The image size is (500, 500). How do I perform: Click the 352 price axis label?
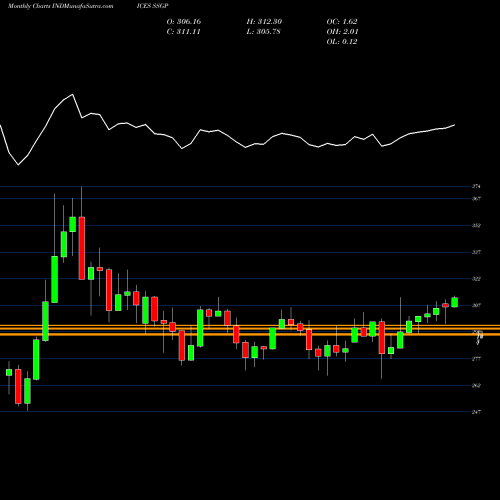(x=476, y=225)
